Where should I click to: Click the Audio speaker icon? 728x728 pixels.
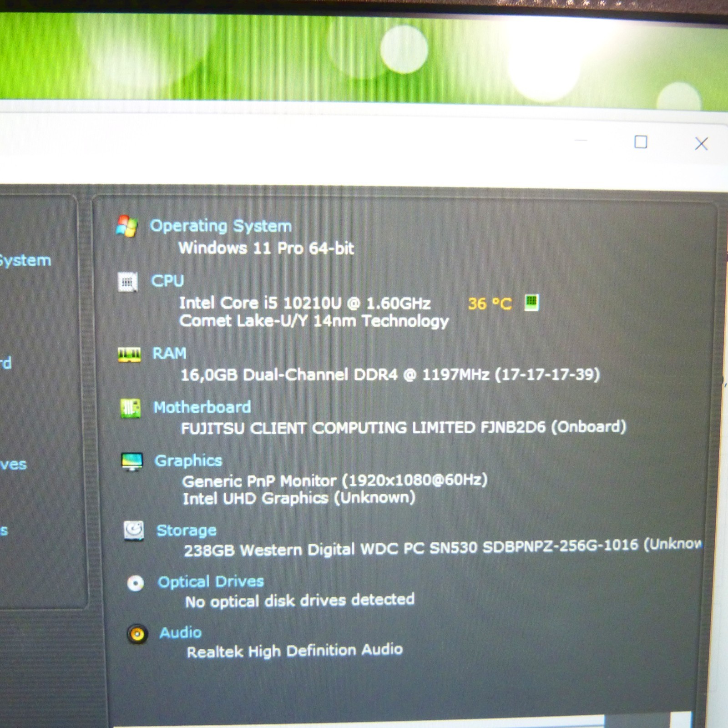point(137,634)
